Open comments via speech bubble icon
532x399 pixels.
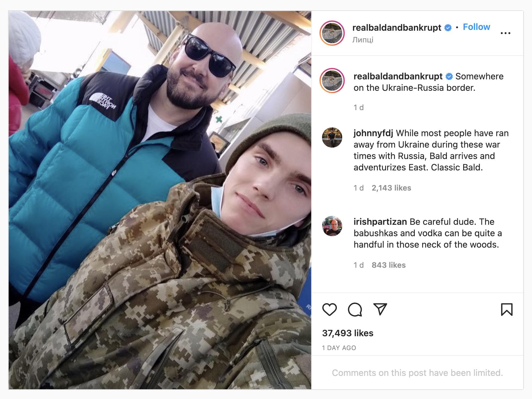[x=355, y=310]
